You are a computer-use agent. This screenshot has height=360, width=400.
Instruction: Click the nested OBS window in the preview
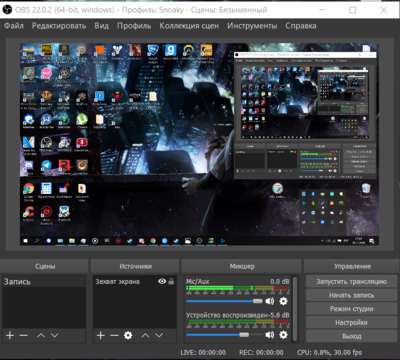click(x=305, y=115)
